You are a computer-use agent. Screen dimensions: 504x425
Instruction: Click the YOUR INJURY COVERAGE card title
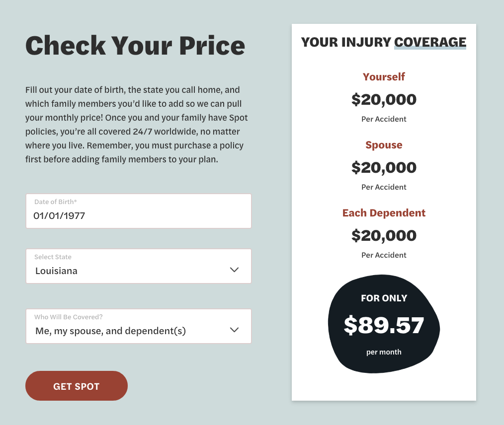(x=384, y=42)
